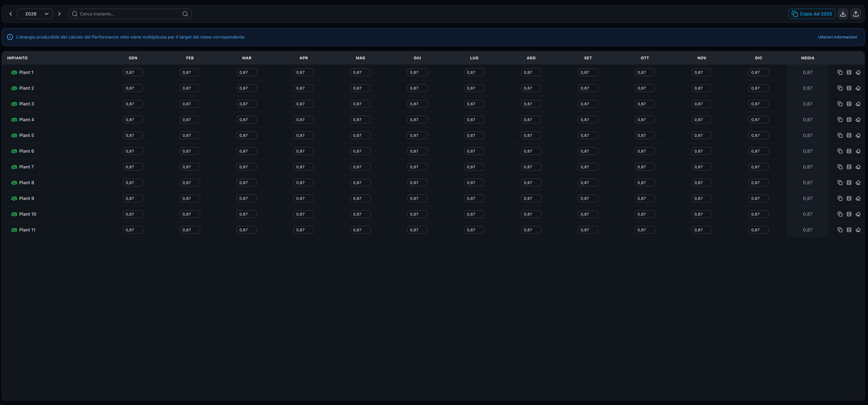Click the eraser icon for Plant 10
868x405 pixels.
click(x=858, y=214)
